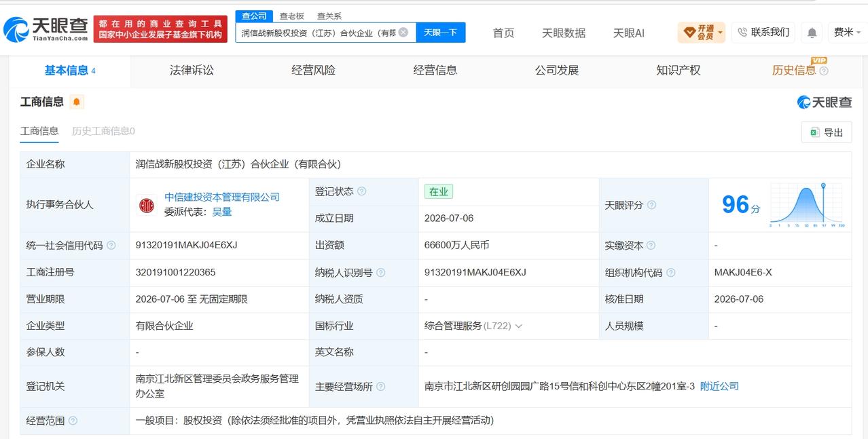The height and width of the screenshot is (439, 868).
Task: Select 经营范围 description text
Action: pyautogui.click(x=314, y=421)
